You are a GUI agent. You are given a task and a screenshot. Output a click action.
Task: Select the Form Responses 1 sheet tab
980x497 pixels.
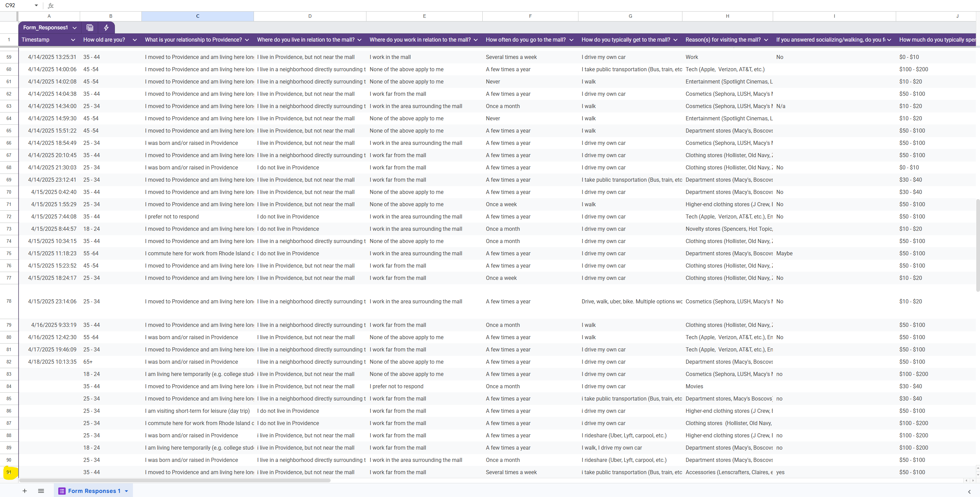(x=94, y=491)
